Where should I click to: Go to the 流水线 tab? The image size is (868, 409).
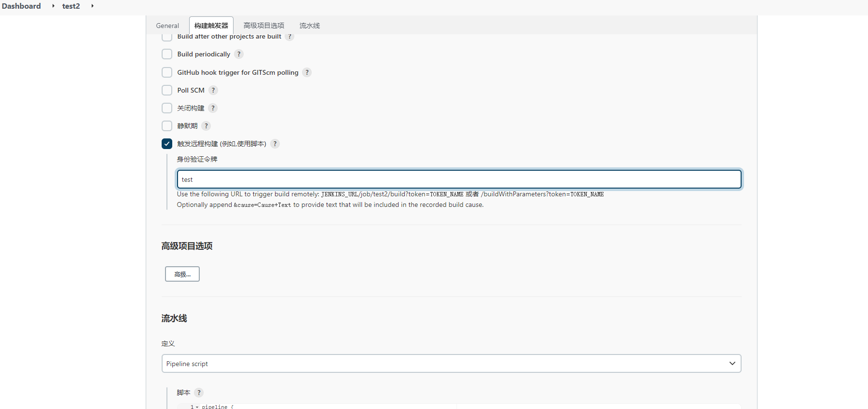coord(309,26)
